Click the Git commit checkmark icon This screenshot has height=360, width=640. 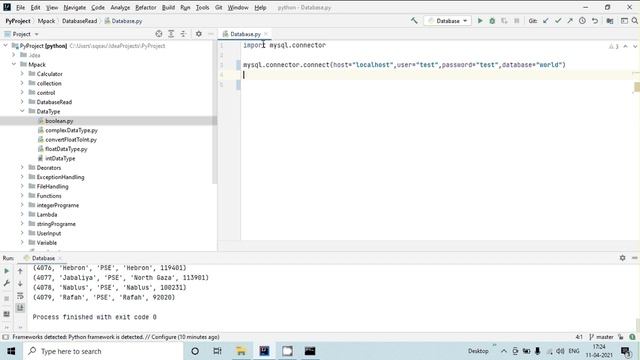558,21
